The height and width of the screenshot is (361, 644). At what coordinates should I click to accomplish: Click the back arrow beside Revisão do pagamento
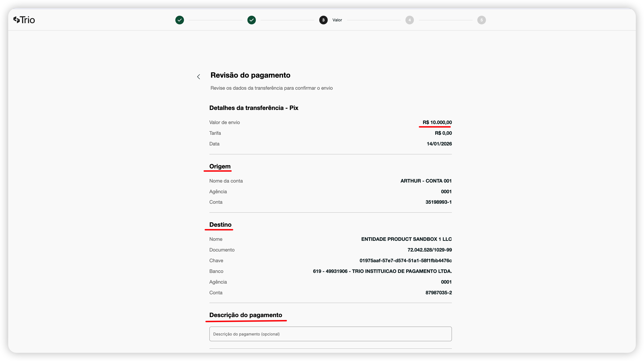click(x=199, y=76)
